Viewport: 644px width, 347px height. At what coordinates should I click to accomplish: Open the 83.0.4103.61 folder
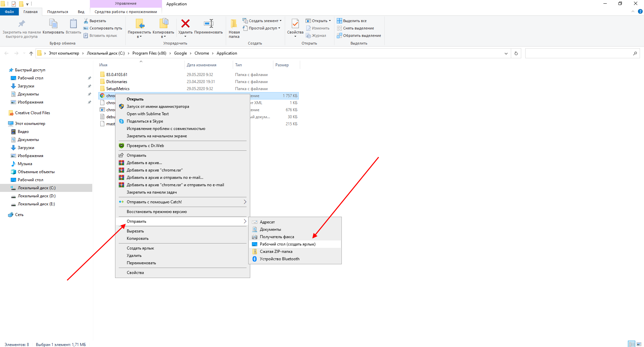[199, 75]
